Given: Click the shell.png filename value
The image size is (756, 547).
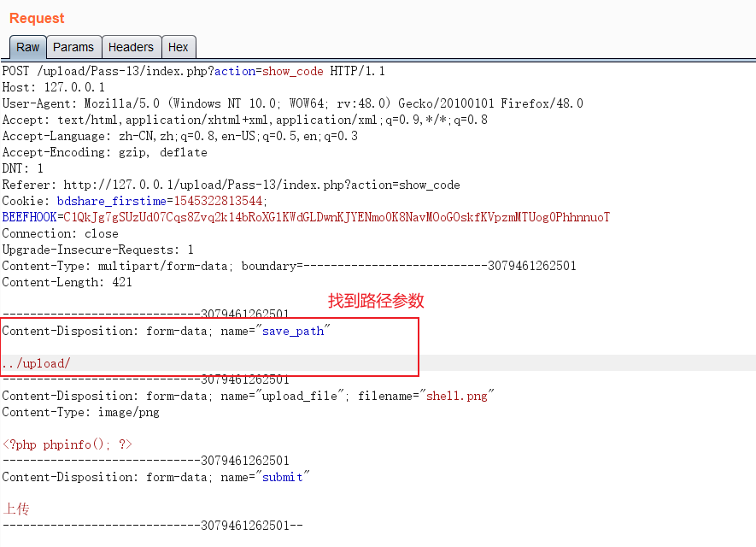Looking at the screenshot, I should (x=457, y=397).
